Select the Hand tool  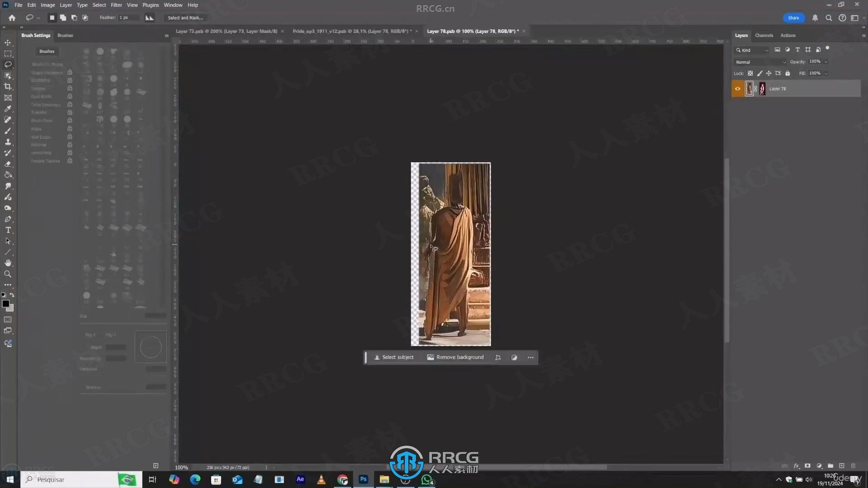point(8,263)
